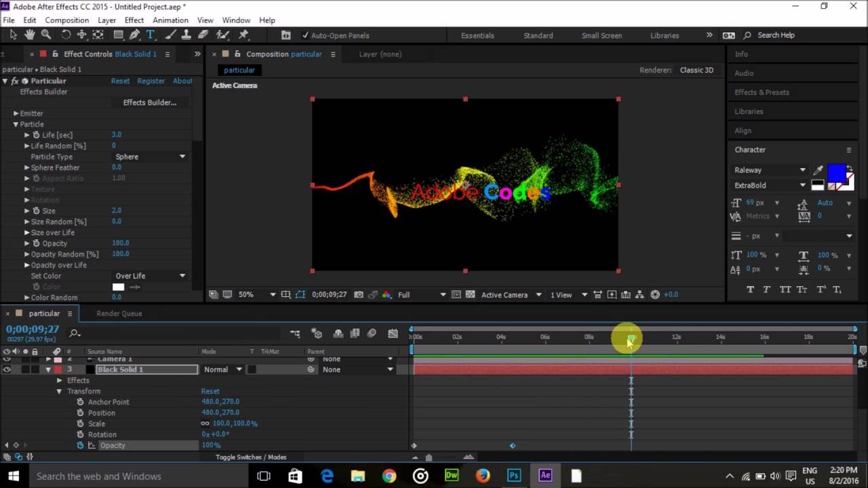Click the blue fill color swatch
This screenshot has height=488, width=868.
pos(836,172)
